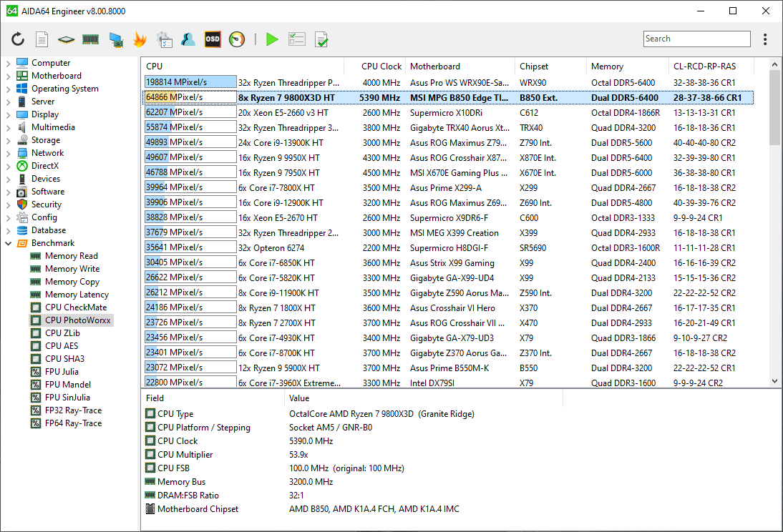Viewport: 783px width, 532px height.
Task: Click the results checklist toolbar icon
Action: pyautogui.click(x=296, y=39)
